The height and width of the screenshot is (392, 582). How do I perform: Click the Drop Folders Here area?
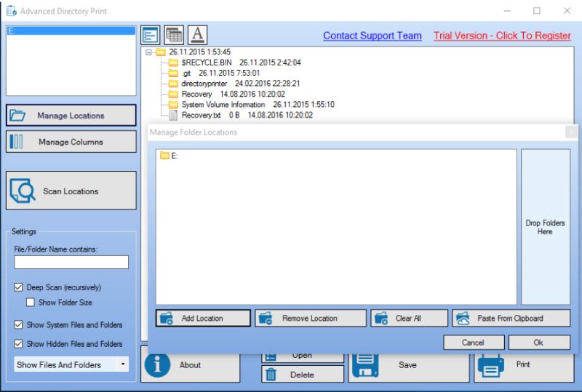click(545, 227)
